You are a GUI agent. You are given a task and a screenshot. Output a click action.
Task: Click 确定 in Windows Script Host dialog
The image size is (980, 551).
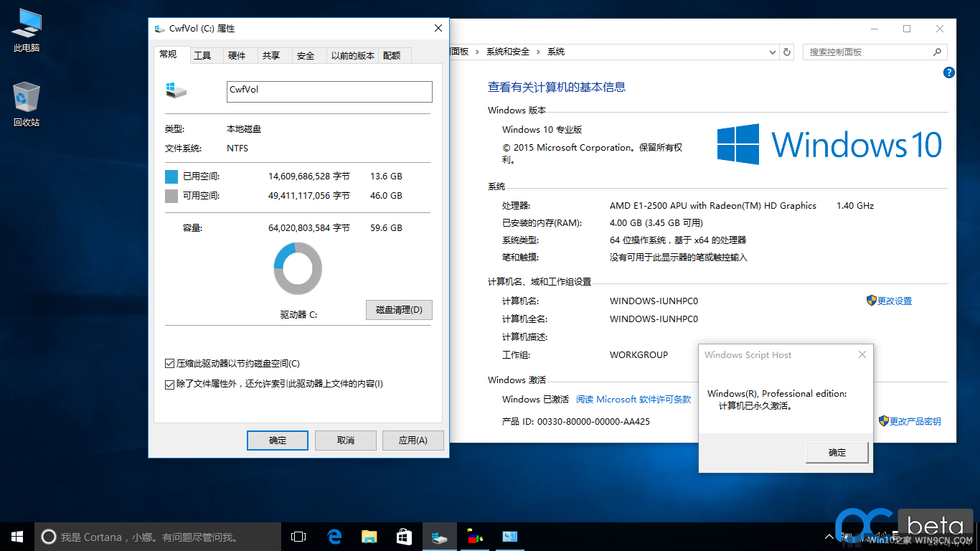[x=837, y=453]
